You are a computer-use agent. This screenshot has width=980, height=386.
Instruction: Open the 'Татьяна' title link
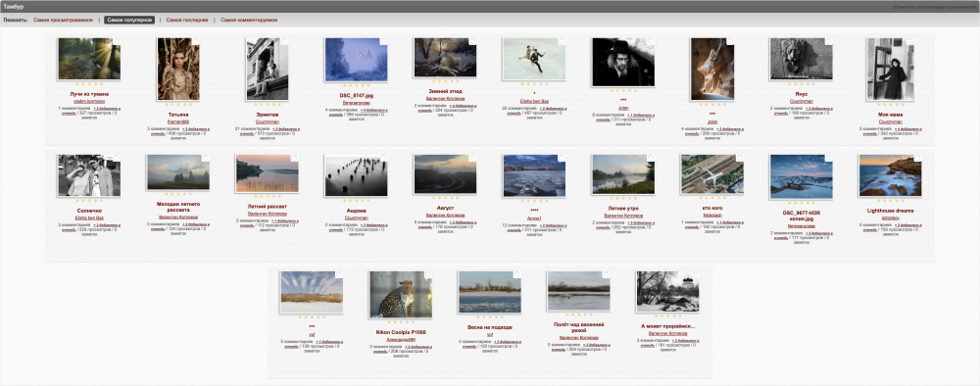[178, 115]
